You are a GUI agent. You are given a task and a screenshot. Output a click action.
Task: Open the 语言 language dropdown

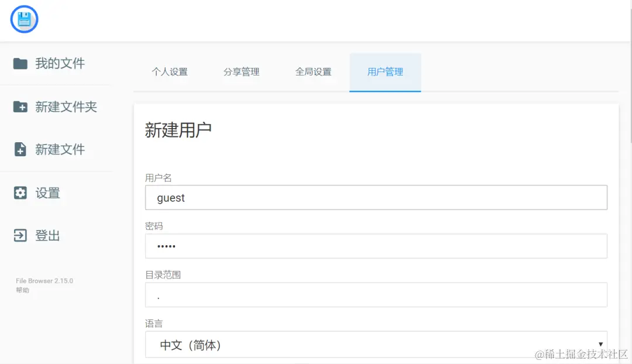point(375,345)
